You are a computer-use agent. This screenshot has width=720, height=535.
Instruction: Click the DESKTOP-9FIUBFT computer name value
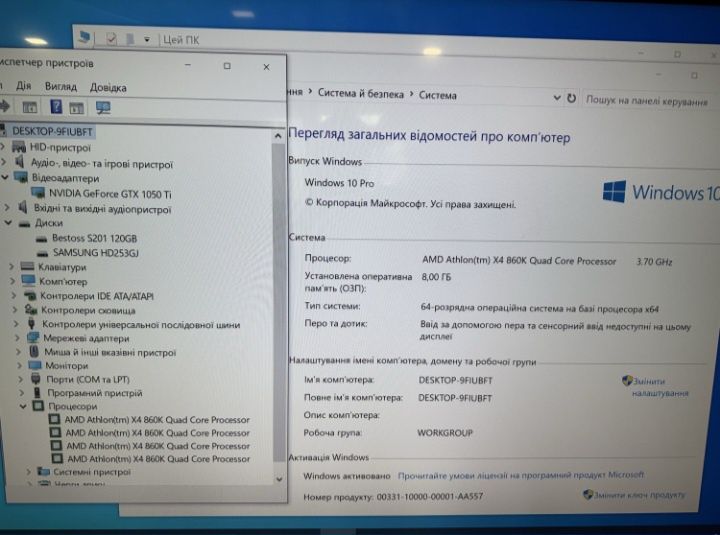pos(456,380)
